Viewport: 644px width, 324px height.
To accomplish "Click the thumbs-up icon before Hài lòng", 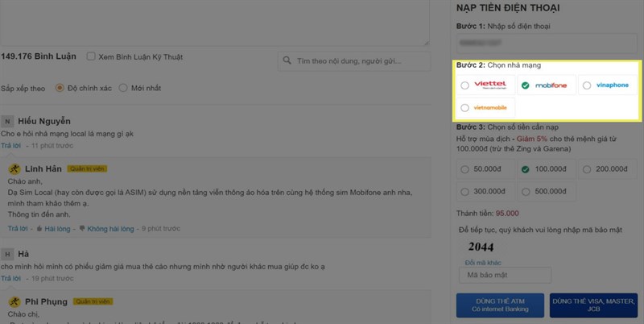I will click(39, 228).
